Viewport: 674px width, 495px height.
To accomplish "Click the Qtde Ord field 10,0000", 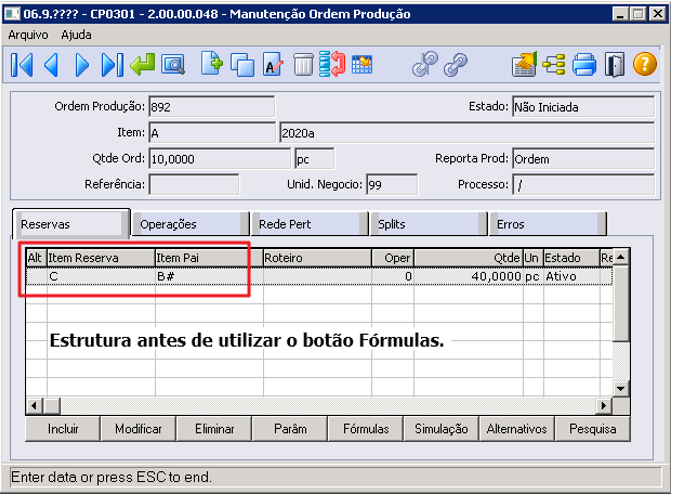I will point(220,159).
